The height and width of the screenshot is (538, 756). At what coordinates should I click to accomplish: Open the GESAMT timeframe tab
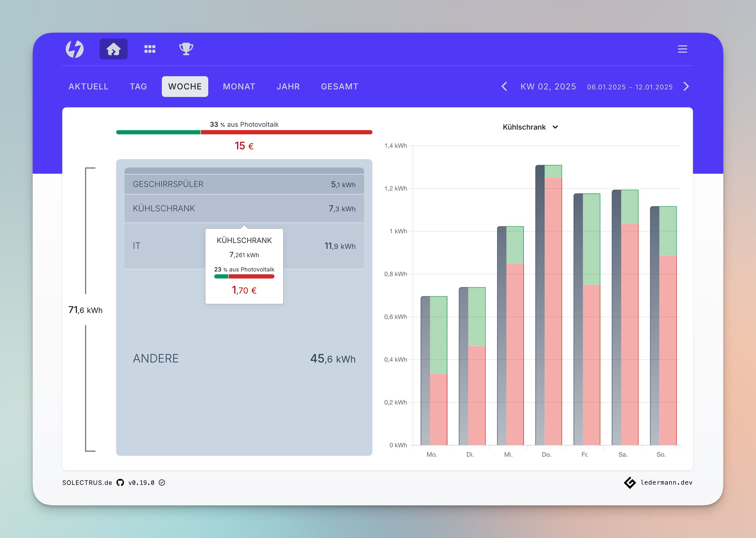(340, 87)
